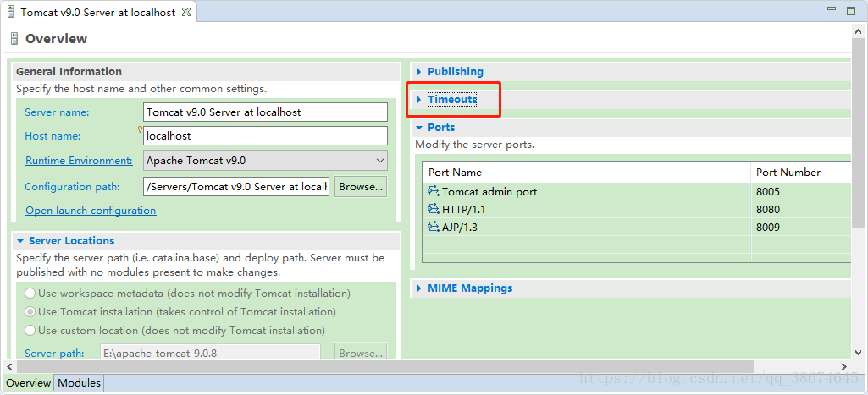868x395 pixels.
Task: Click the Host name input field
Action: (265, 135)
